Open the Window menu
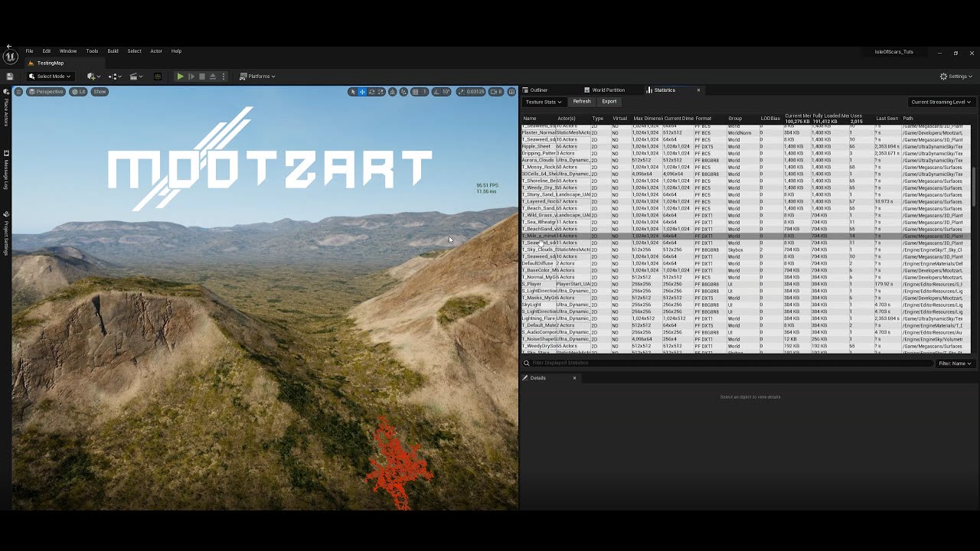This screenshot has width=980, height=551. point(68,51)
